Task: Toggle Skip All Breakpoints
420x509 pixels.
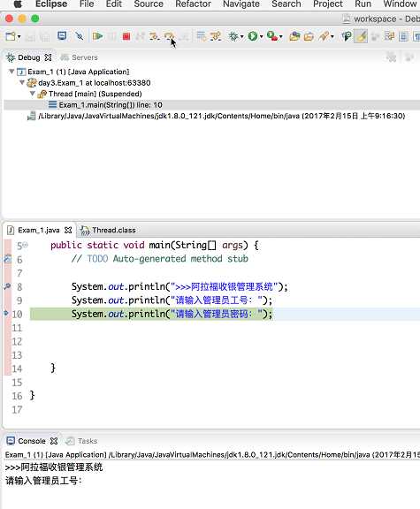Action: coord(80,36)
